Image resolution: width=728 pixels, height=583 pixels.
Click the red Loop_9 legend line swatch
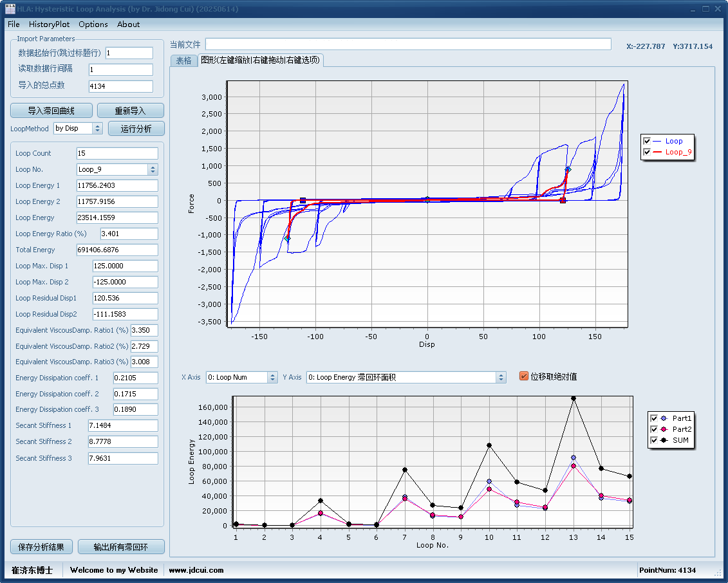coord(657,153)
